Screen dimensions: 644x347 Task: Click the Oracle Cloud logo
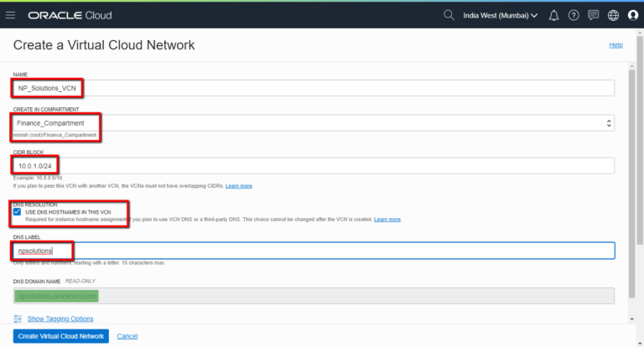tap(70, 15)
